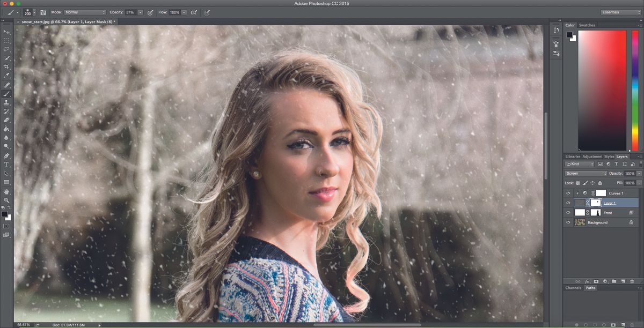Screen dimensions: 644x328
Task: Click the fx layer styles icon
Action: point(587,281)
